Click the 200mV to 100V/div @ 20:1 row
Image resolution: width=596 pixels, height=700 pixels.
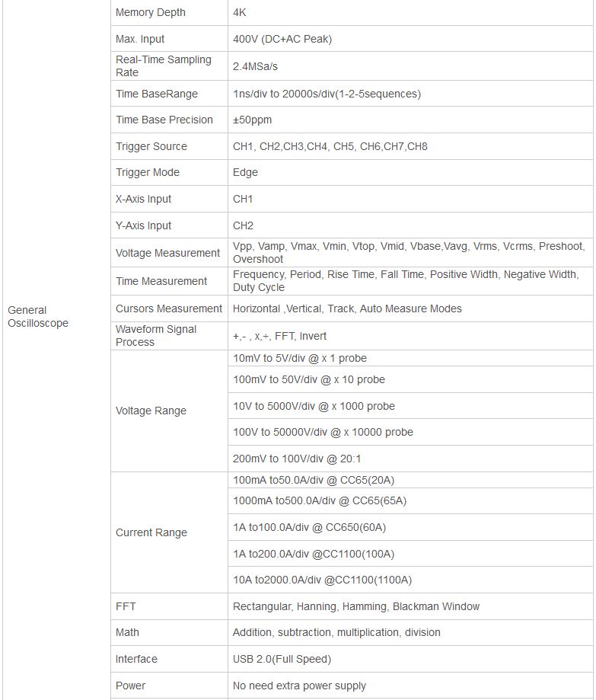[x=410, y=459]
